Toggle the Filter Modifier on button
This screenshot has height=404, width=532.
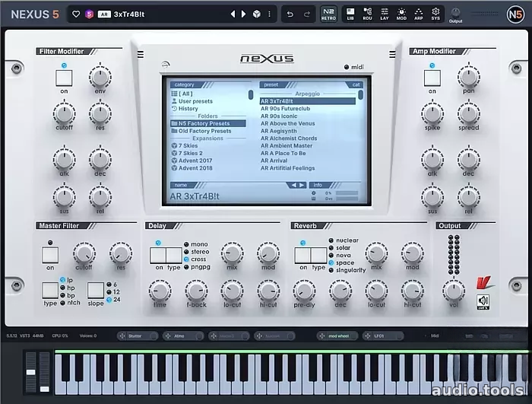[x=64, y=78]
